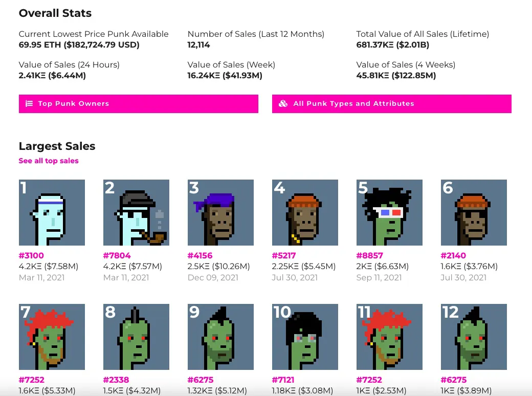This screenshot has width=532, height=396.
Task: Open the 3D glasses zombie punk image
Action: tap(389, 212)
